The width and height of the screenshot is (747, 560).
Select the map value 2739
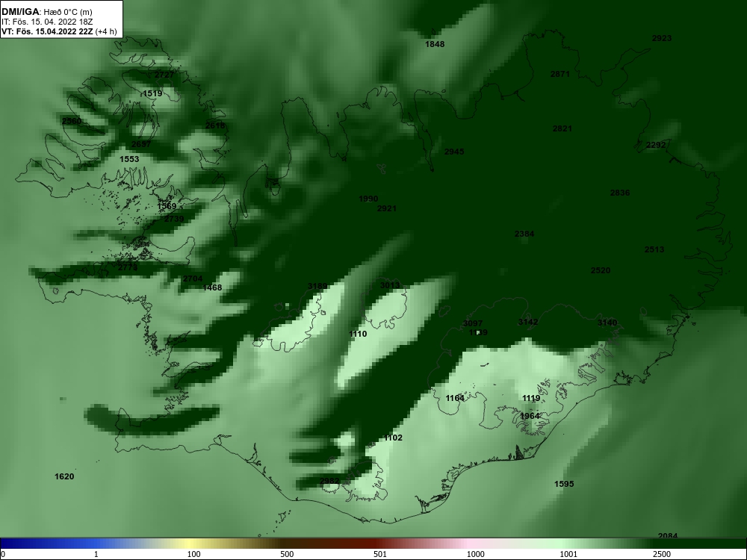click(174, 219)
